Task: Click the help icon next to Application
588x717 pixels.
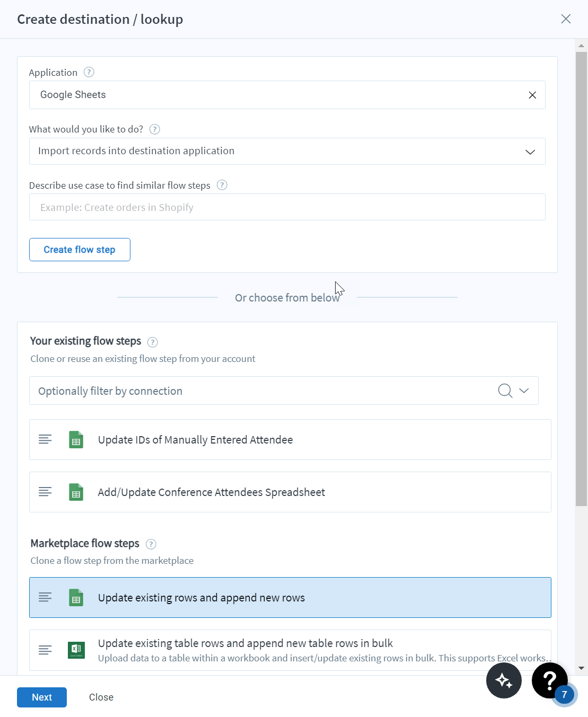Action: [x=89, y=72]
